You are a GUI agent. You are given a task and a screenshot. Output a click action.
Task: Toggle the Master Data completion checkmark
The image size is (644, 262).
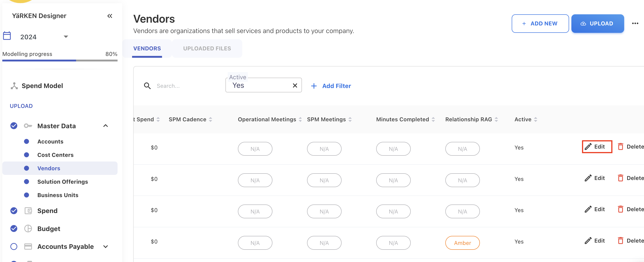[x=14, y=126]
